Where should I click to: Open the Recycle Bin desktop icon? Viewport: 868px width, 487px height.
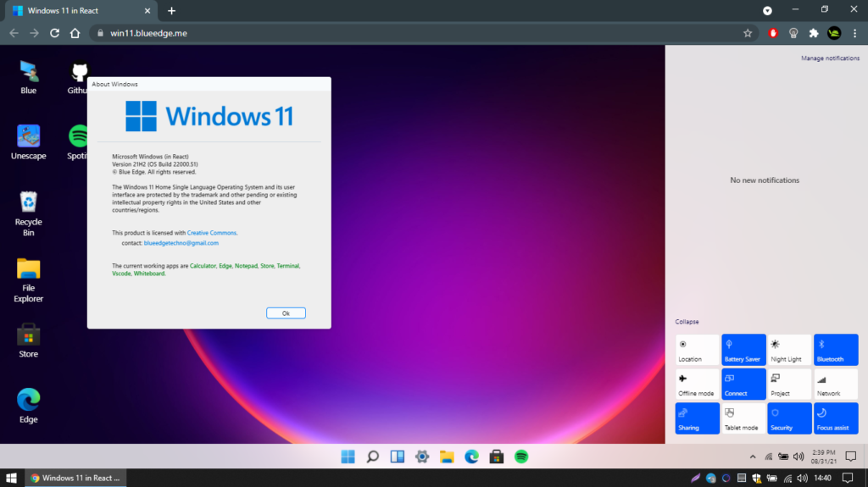28,213
